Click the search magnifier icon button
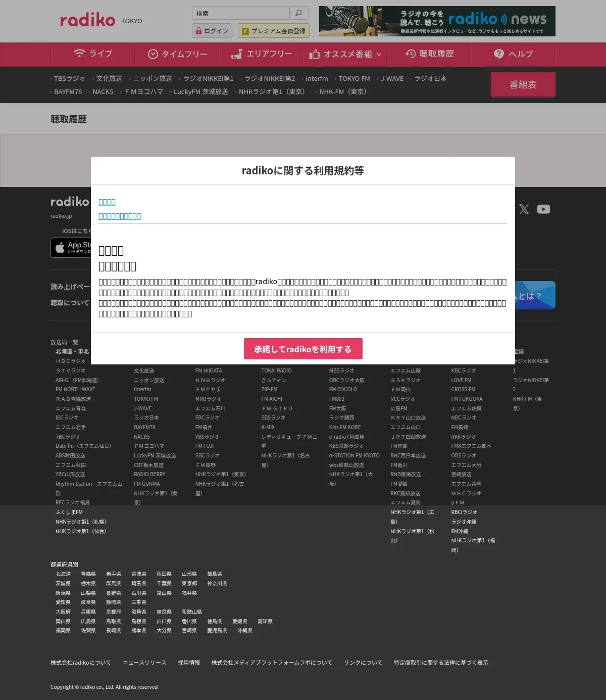The image size is (606, 700). [299, 13]
